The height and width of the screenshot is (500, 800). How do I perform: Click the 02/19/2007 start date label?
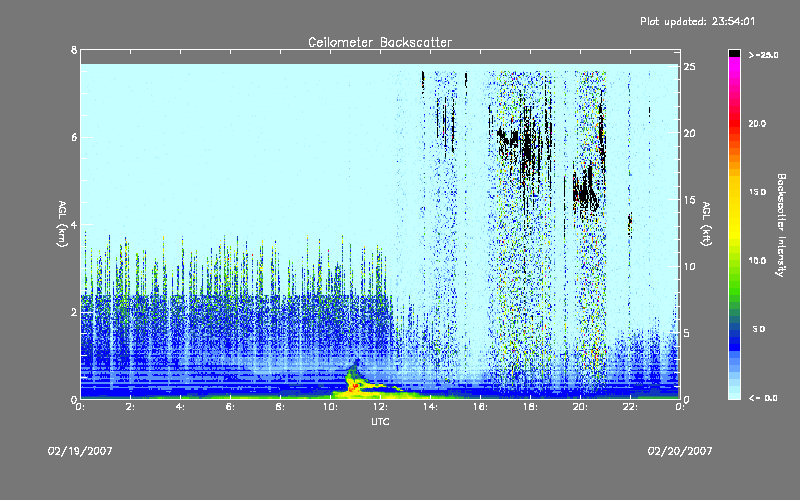(80, 451)
